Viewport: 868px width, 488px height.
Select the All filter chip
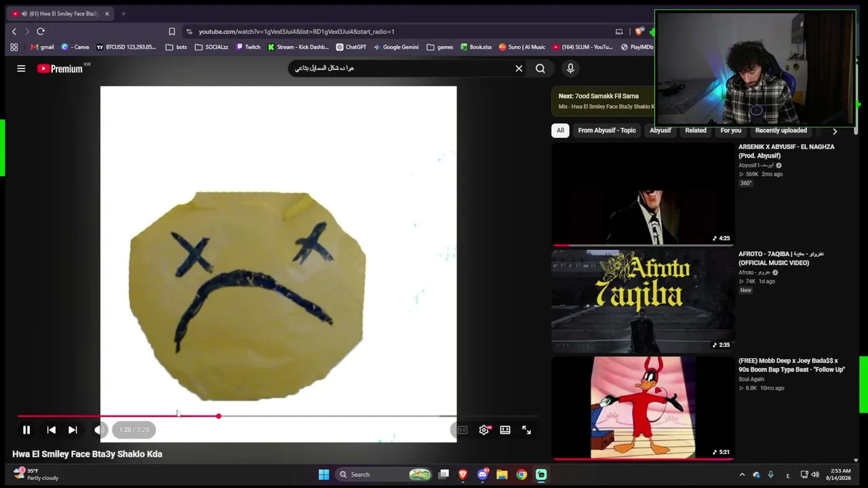pos(560,130)
